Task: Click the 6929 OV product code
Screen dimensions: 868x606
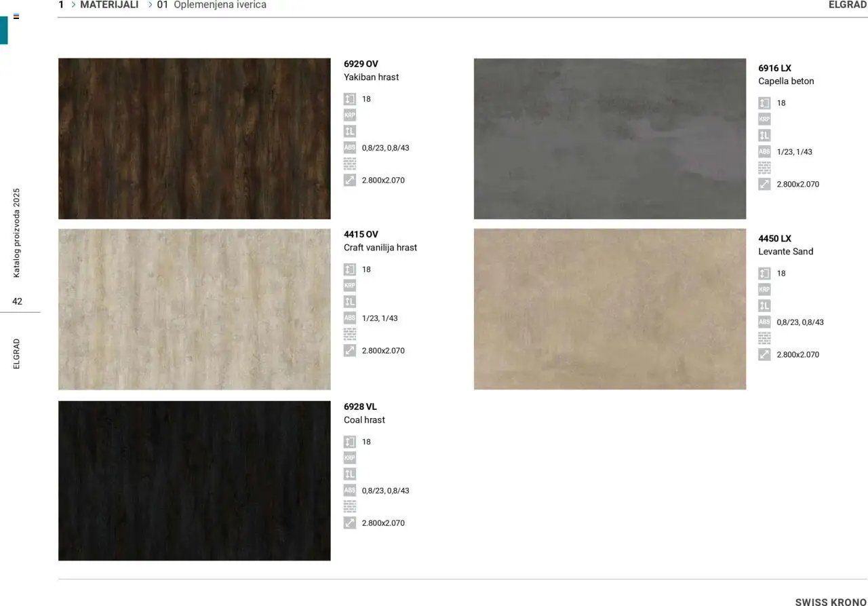Action: [x=361, y=64]
